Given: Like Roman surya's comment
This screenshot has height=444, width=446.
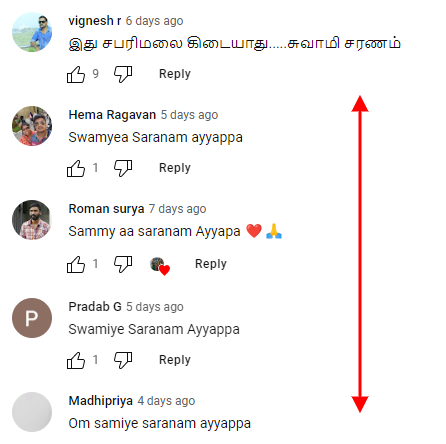Looking at the screenshot, I should click(76, 264).
